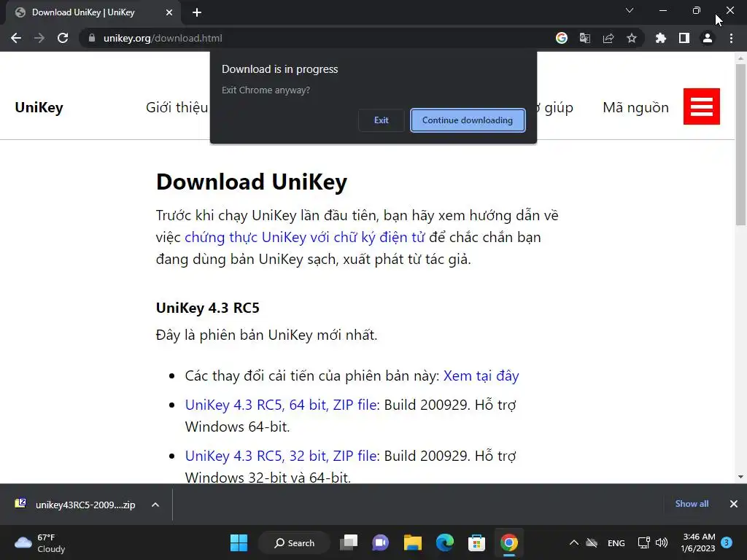Expand the download item options chevron
747x560 pixels.
(155, 505)
